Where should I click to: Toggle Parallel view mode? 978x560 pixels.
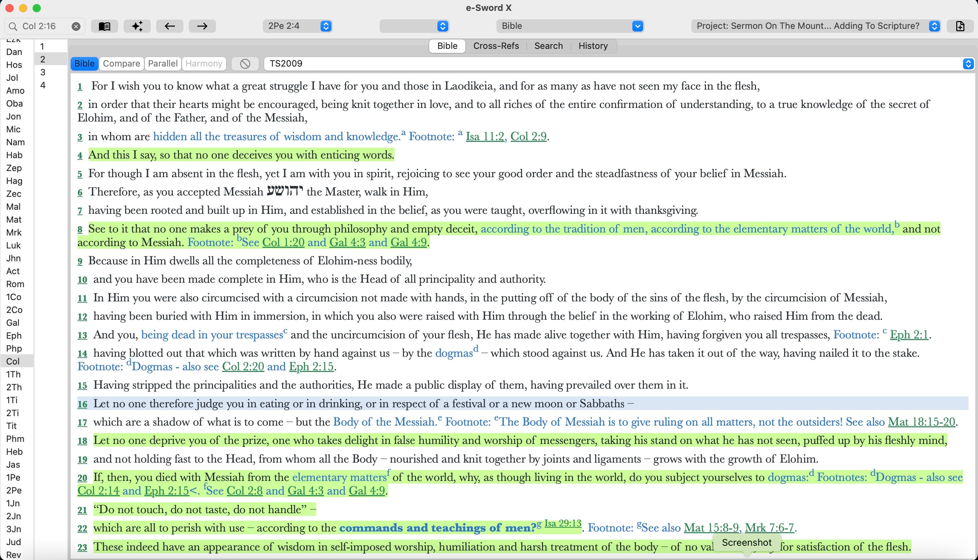[x=162, y=63]
